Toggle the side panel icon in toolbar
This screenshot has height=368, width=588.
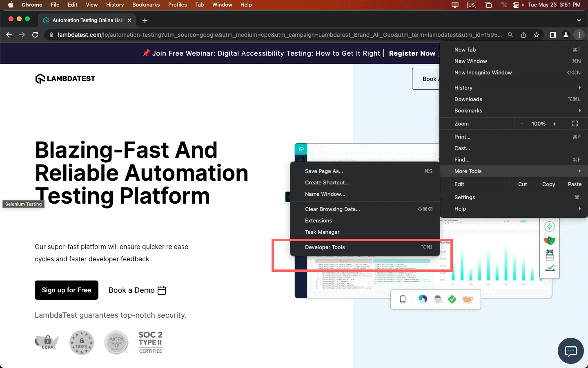(552, 35)
